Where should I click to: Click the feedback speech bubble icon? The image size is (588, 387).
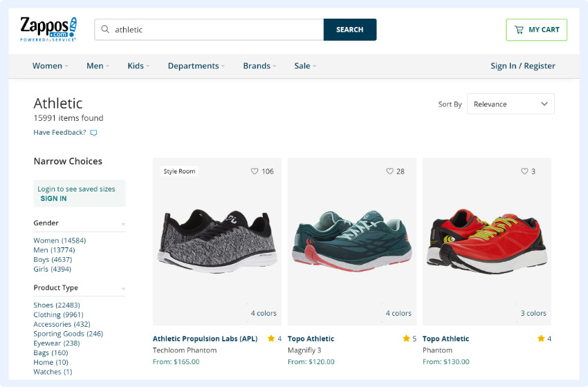pos(94,133)
